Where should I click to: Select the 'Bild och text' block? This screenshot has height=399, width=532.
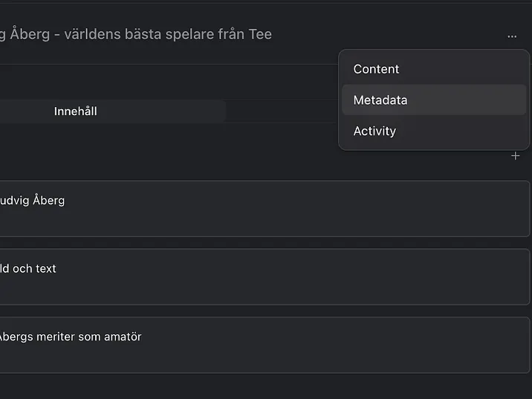223,276
